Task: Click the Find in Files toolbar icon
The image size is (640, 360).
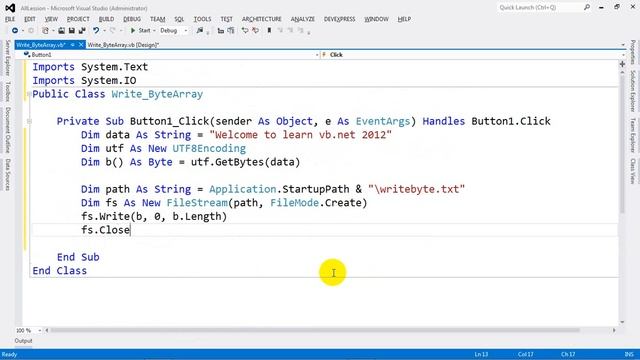Action: click(x=200, y=31)
